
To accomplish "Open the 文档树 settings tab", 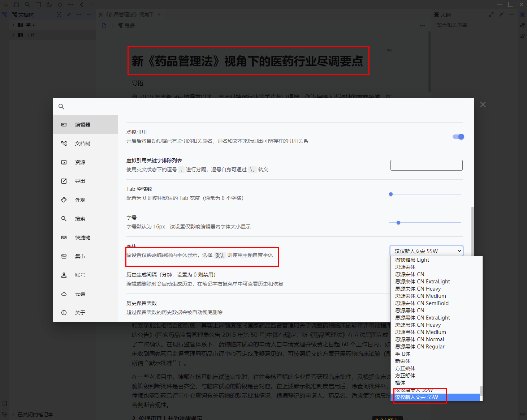I will pos(85,143).
